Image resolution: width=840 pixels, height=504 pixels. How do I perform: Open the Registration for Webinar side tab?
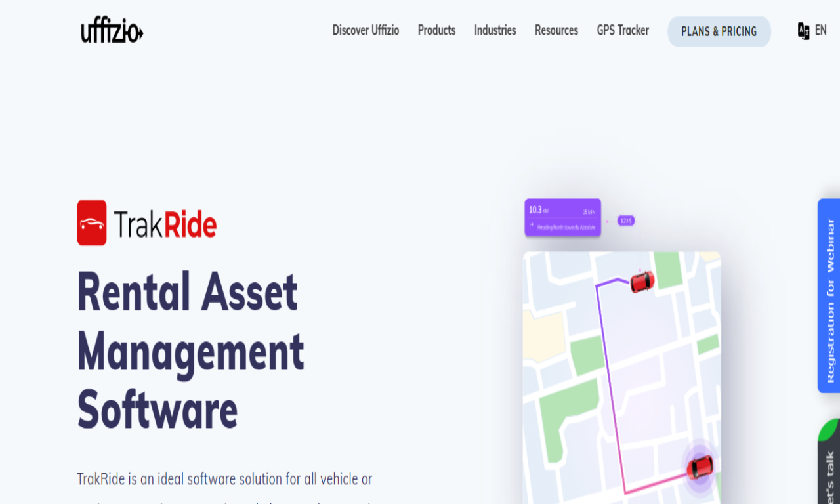click(x=829, y=296)
